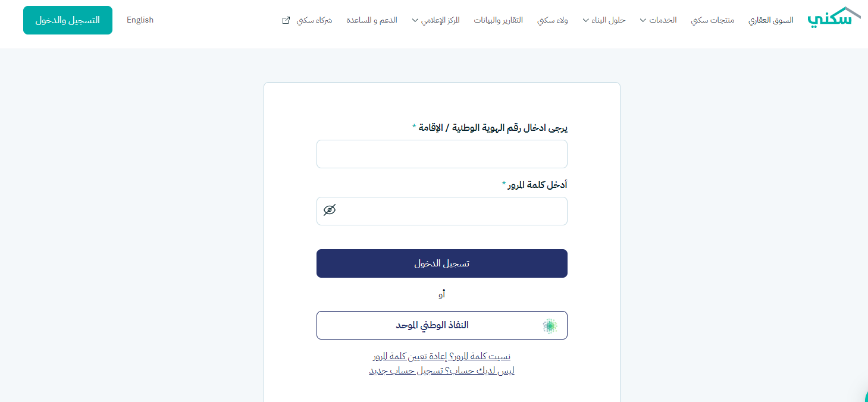Go to ولاء سكني page

point(553,20)
